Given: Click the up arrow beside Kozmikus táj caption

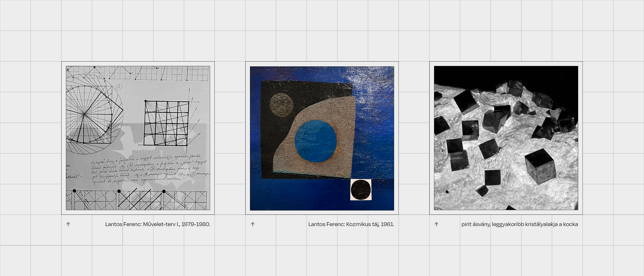Looking at the screenshot, I should 253,224.
